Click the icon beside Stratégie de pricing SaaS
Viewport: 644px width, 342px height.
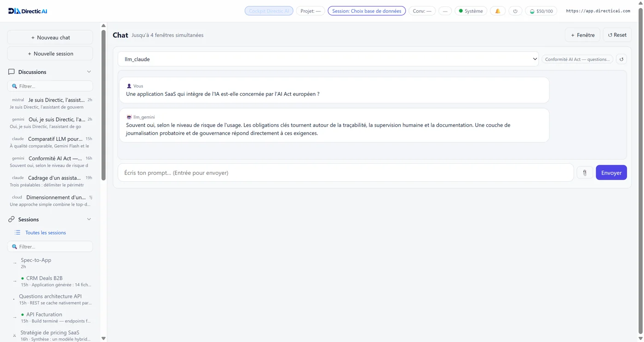point(15,336)
